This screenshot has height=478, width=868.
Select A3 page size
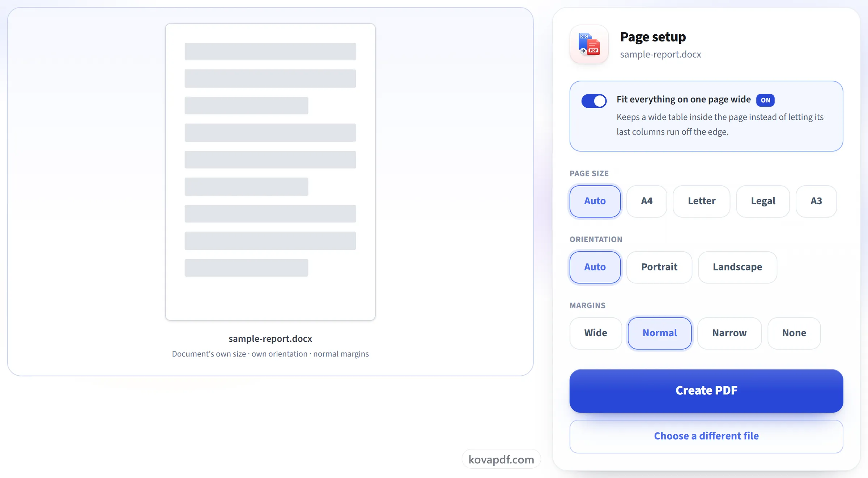[x=816, y=201]
